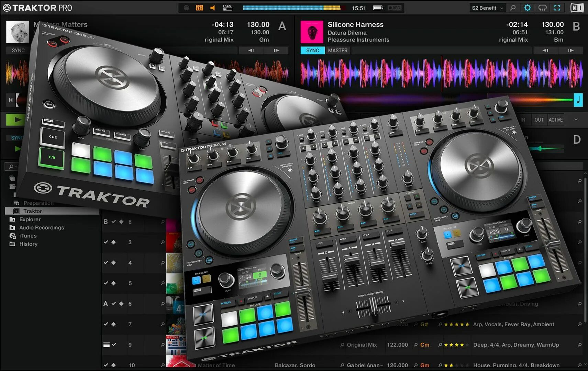Screen dimensions: 588x371
Task: Click the CPU LOAD meter icon
Action: pos(227,8)
